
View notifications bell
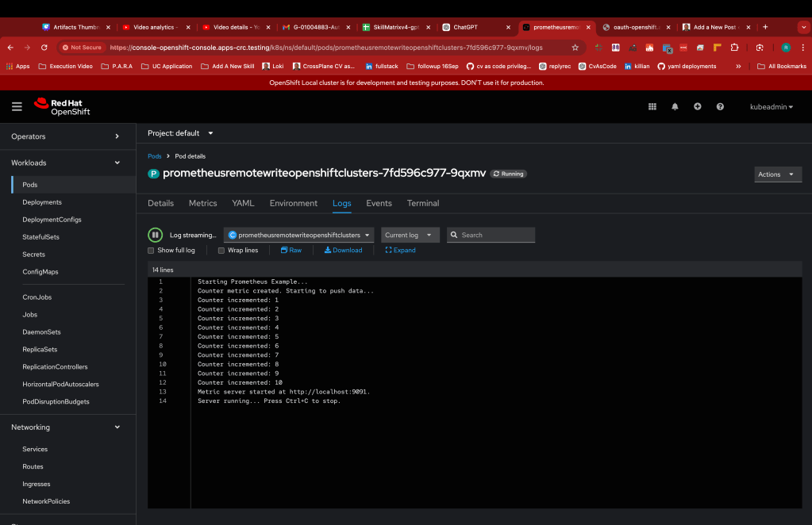(x=675, y=106)
